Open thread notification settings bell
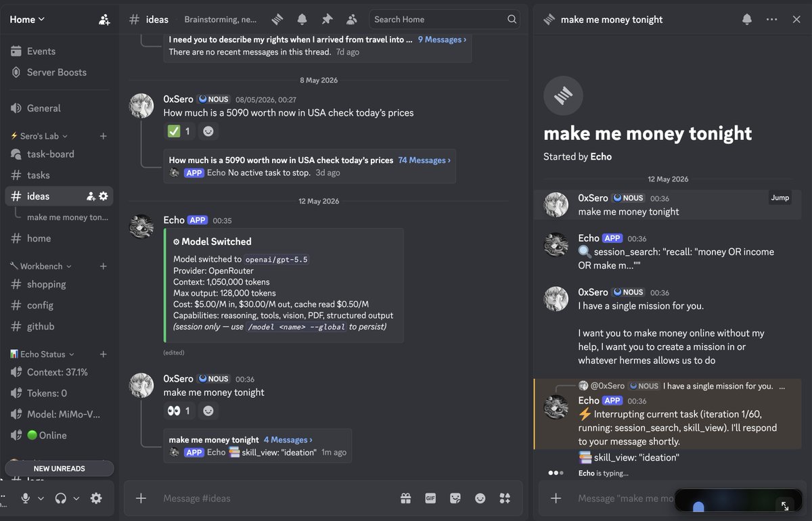 click(x=747, y=20)
